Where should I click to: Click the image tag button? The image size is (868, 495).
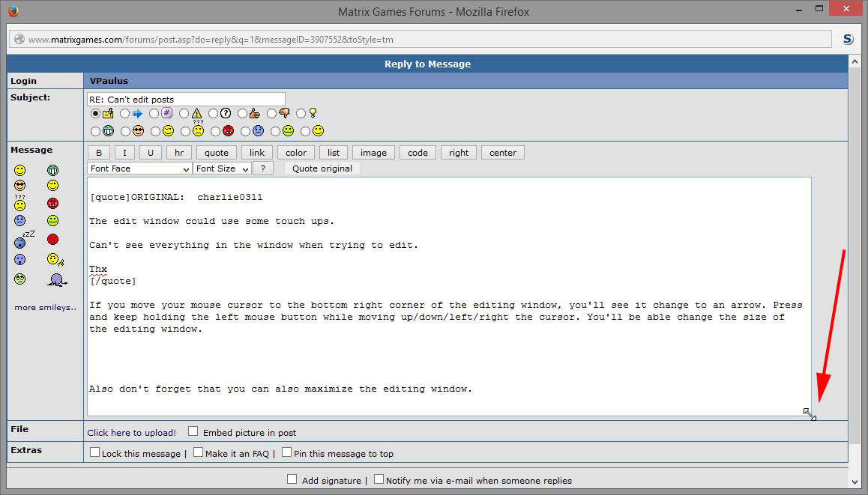click(374, 153)
